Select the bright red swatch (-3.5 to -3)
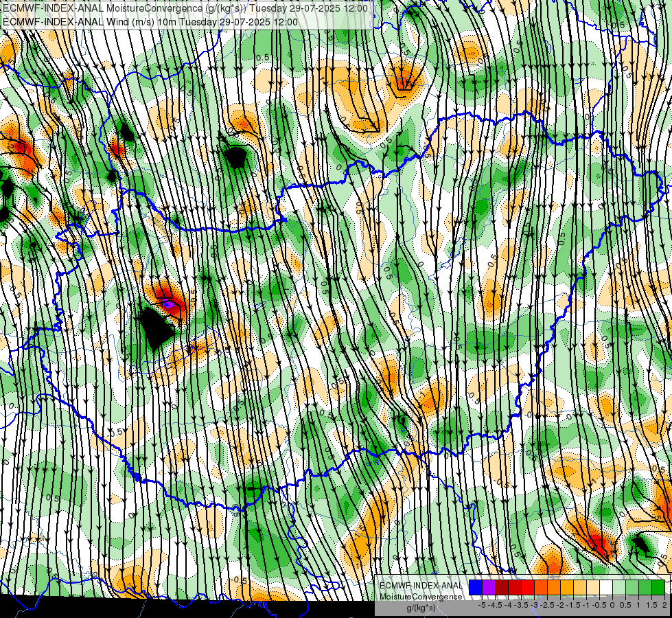 (x=528, y=587)
